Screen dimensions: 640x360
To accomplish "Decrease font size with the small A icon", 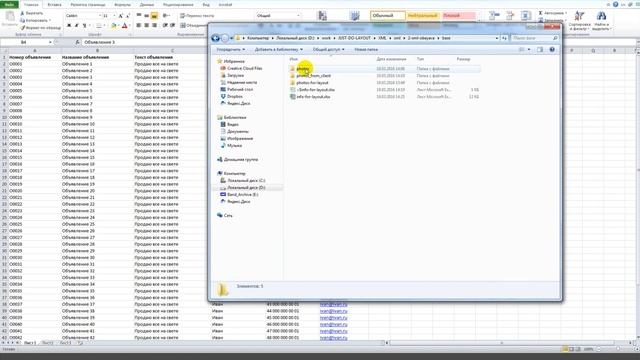I will (x=127, y=16).
